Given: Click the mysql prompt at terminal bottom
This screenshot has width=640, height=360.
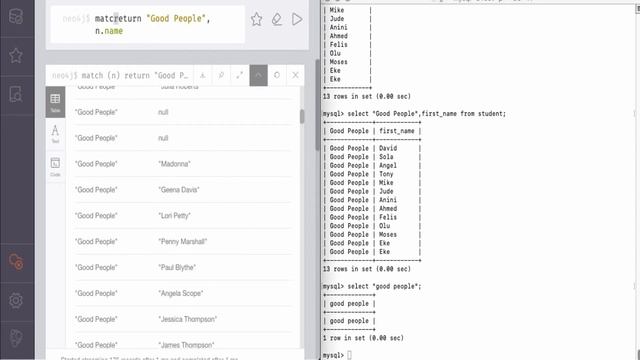Looking at the screenshot, I should (333, 356).
